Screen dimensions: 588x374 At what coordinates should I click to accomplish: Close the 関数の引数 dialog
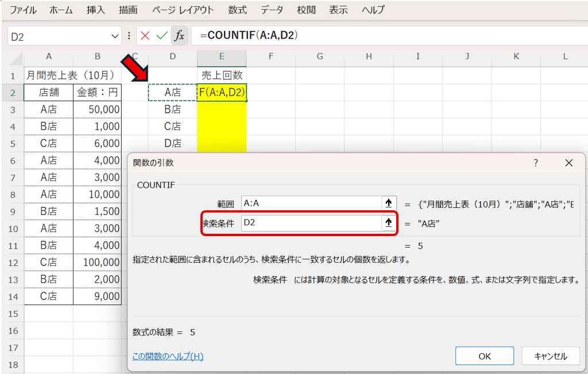pos(569,163)
